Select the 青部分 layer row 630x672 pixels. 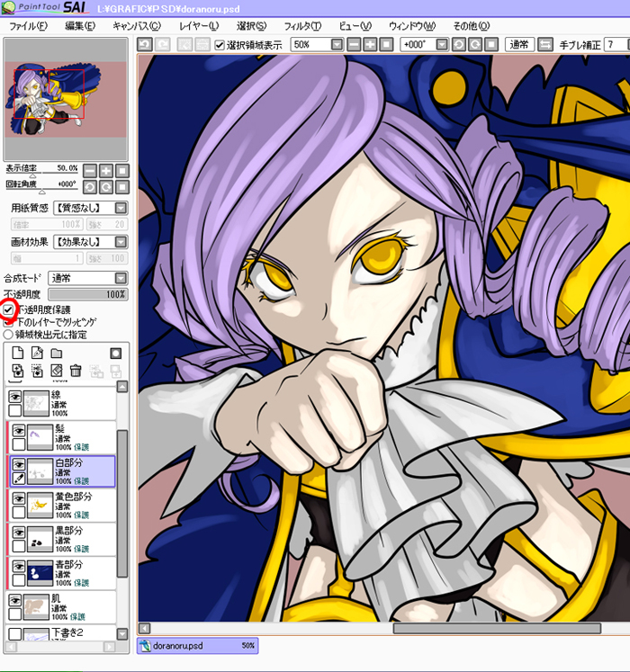(62, 573)
